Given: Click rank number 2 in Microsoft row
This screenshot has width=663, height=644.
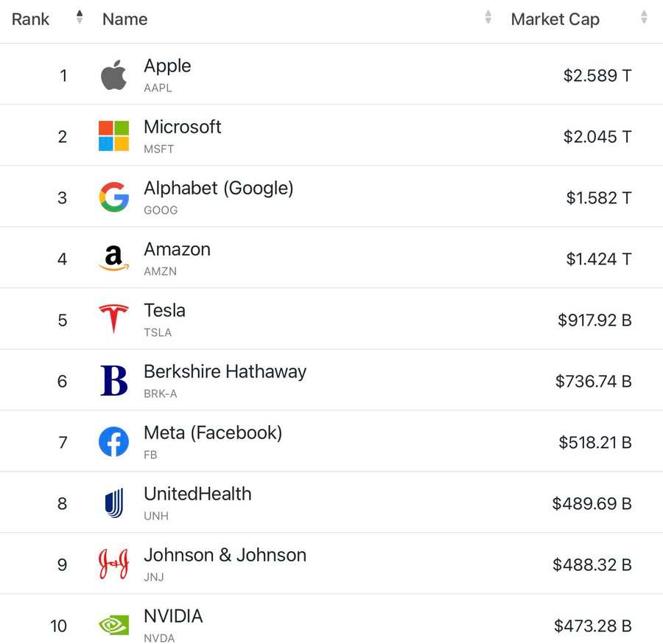Looking at the screenshot, I should [63, 137].
